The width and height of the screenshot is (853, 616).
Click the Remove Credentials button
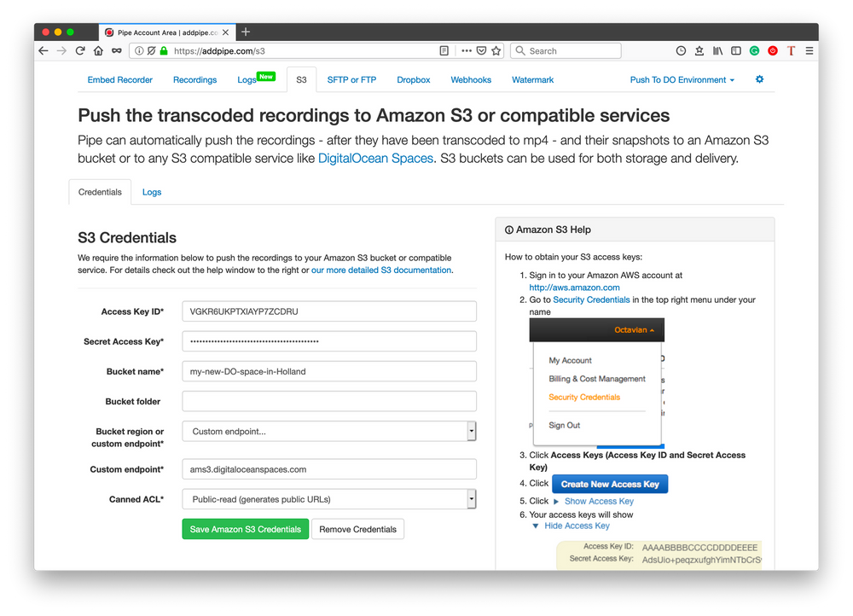pyautogui.click(x=357, y=529)
